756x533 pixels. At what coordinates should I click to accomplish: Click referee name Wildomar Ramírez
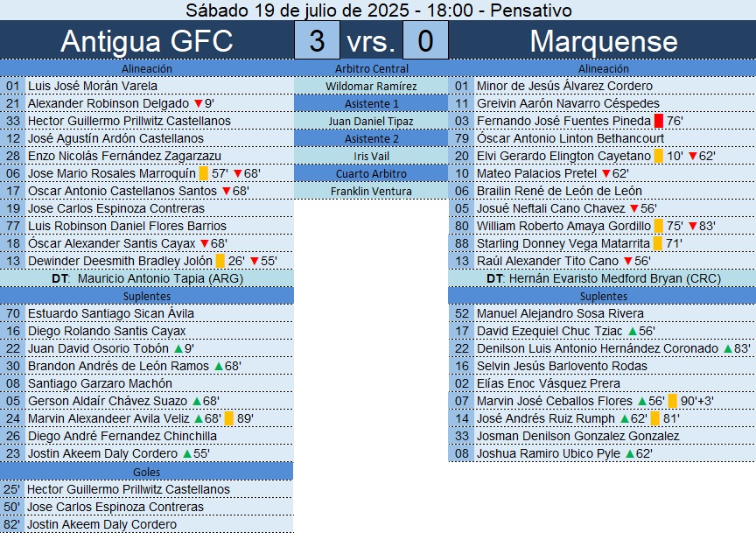pyautogui.click(x=371, y=86)
